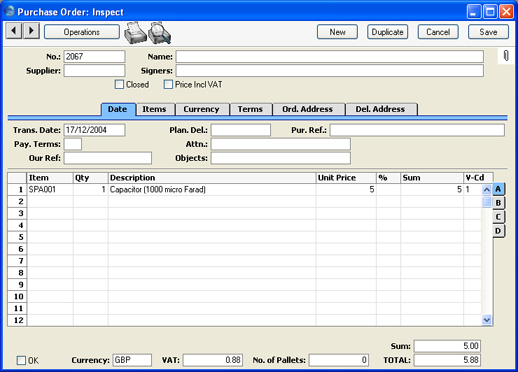Switch to the Date tab

(118, 109)
